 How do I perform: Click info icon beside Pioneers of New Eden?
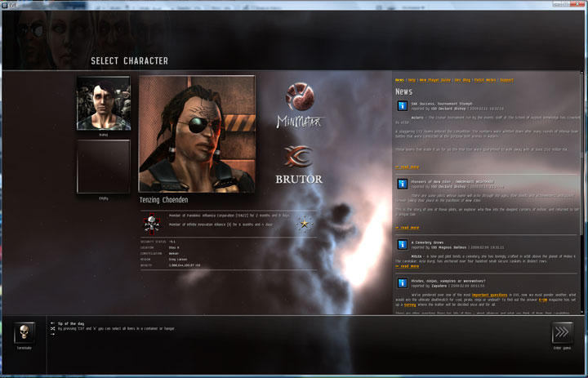(403, 184)
